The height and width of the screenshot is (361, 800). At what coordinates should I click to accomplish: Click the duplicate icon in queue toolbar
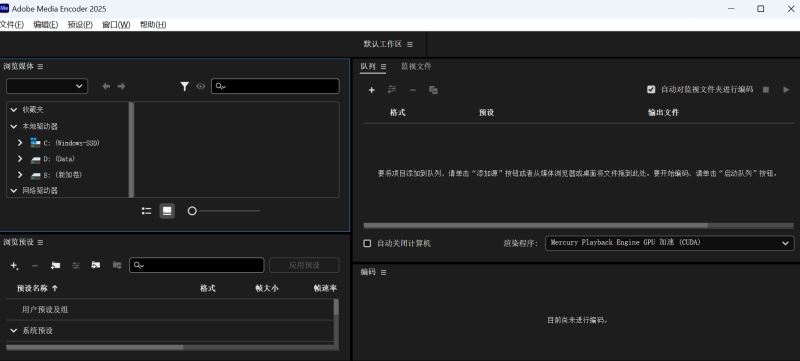(x=433, y=90)
